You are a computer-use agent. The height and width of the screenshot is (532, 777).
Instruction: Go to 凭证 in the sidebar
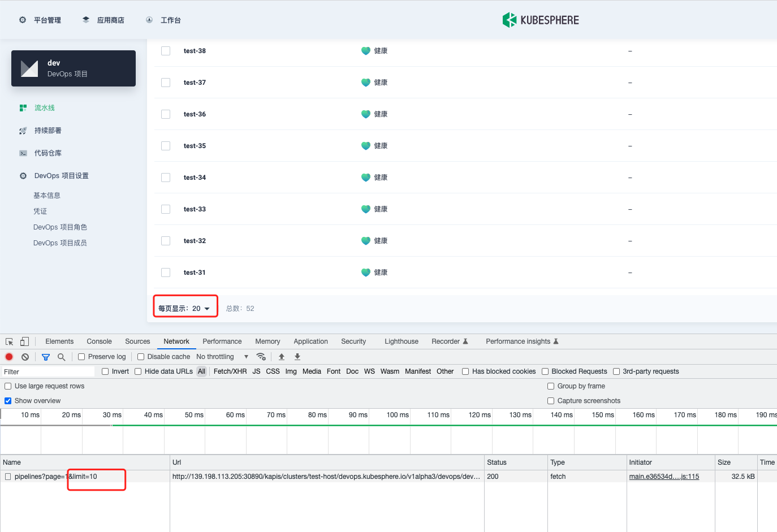pyautogui.click(x=40, y=211)
